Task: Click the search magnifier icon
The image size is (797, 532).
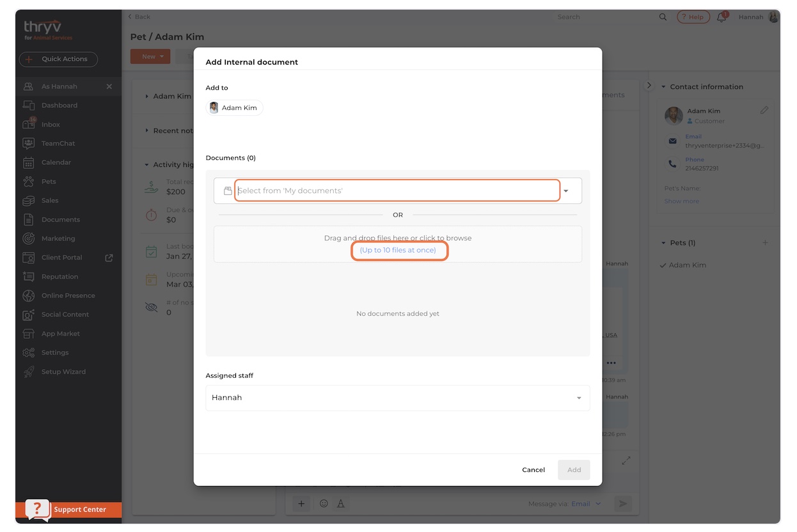Action: click(x=663, y=17)
